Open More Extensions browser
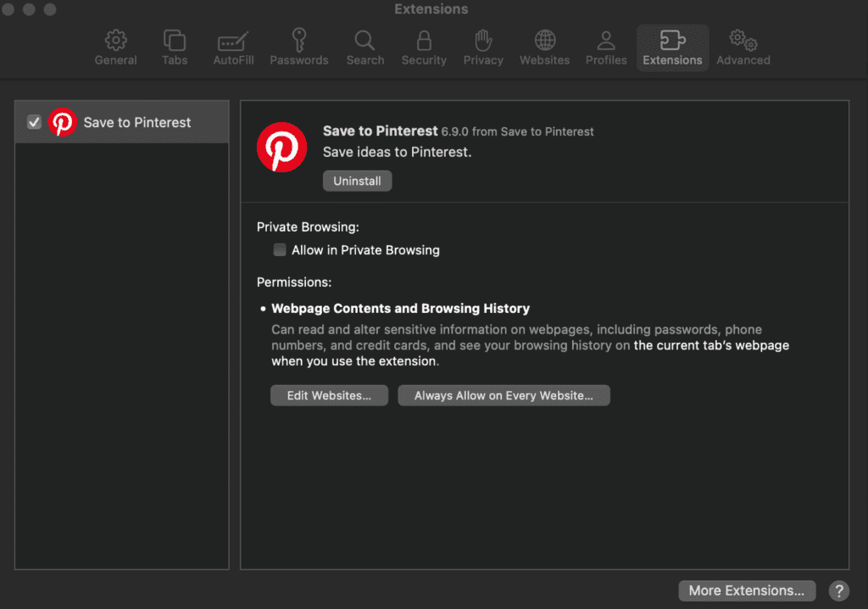Screen dimensions: 868x609 coord(747,590)
